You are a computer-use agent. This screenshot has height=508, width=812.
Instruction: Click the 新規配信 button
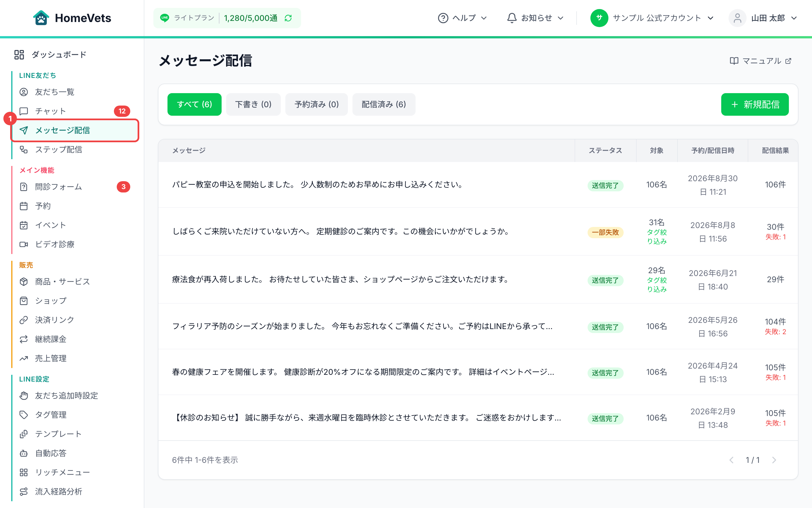point(755,104)
